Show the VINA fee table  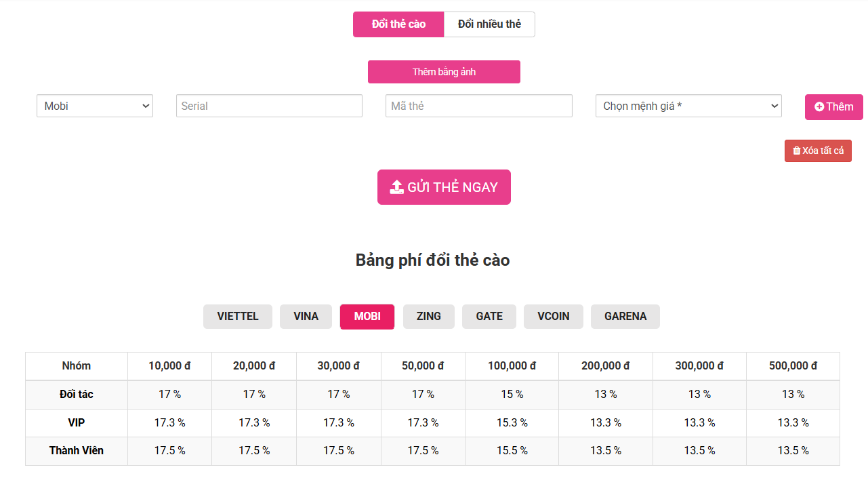pos(306,317)
